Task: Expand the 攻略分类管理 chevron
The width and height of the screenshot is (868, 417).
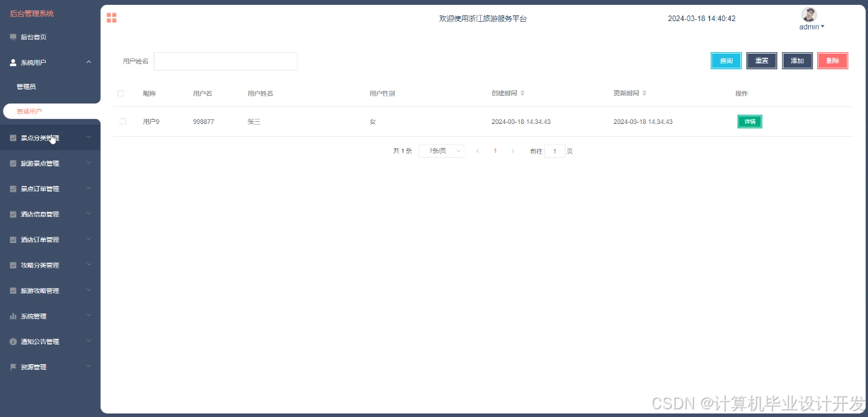Action: [x=89, y=265]
